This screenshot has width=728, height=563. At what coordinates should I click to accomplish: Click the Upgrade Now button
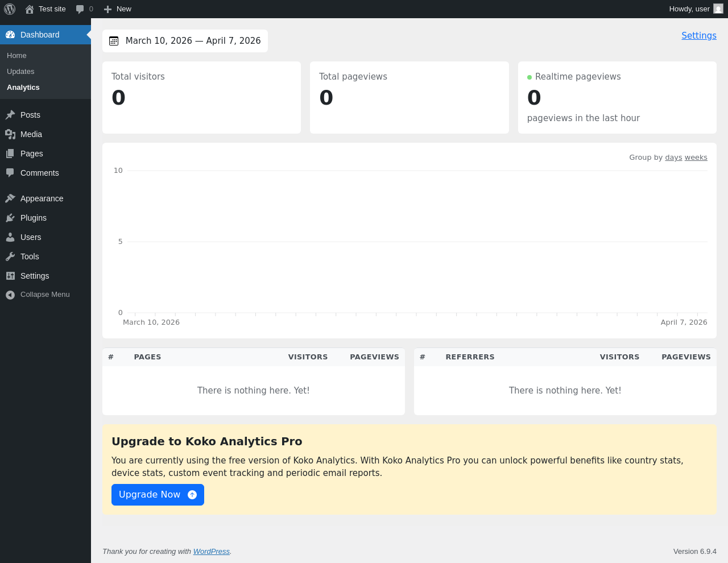point(158,495)
